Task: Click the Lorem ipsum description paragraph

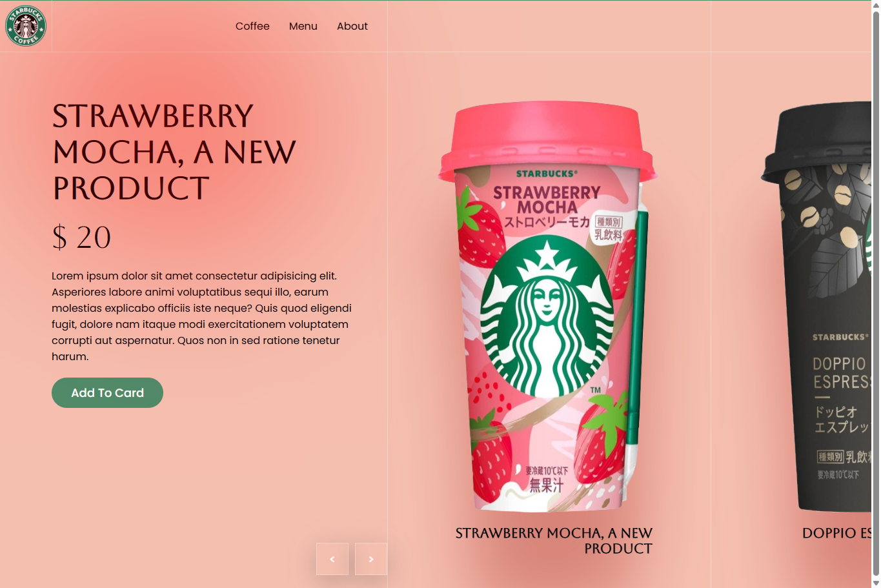Action: point(202,316)
